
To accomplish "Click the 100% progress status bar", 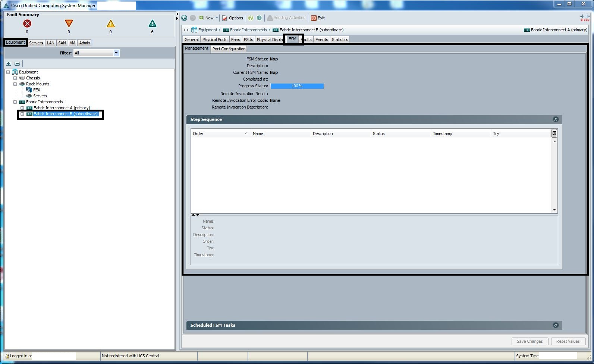I will tap(297, 86).
